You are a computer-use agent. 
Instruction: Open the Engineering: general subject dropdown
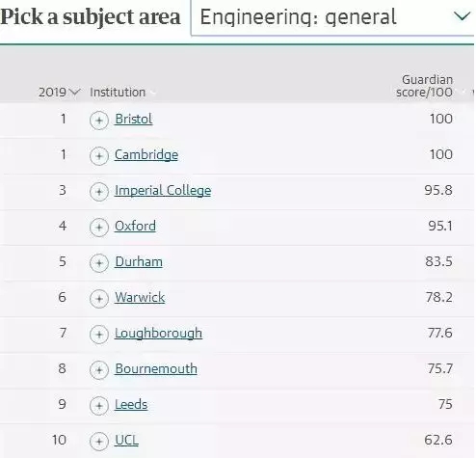[x=332, y=17]
